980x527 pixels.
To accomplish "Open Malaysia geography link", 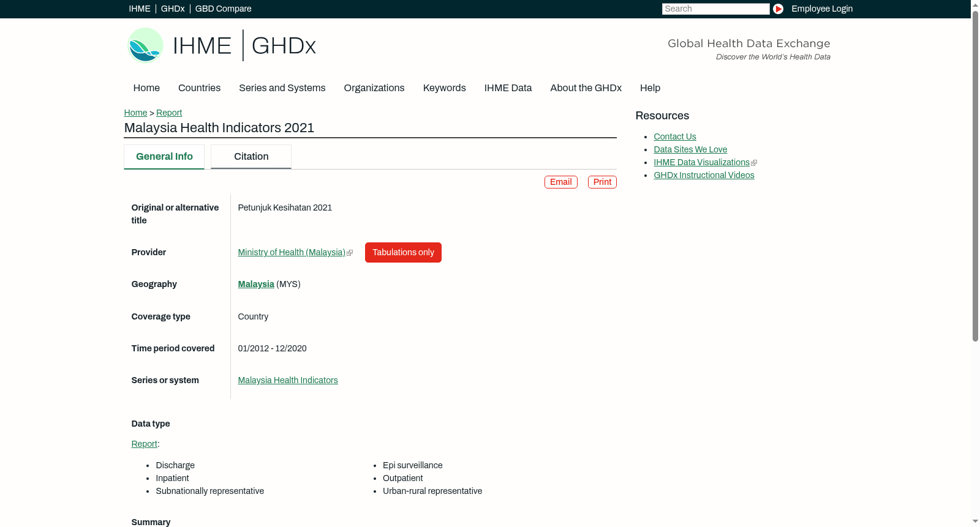I will click(256, 284).
